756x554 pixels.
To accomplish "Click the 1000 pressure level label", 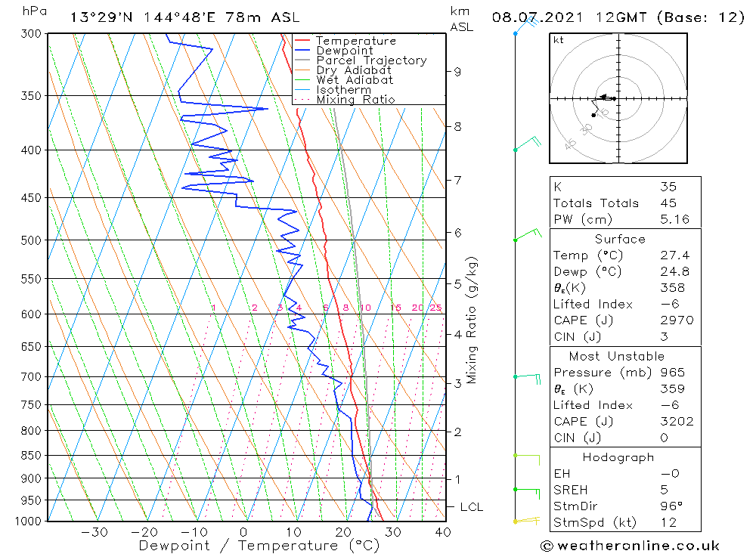I will 28,522.
